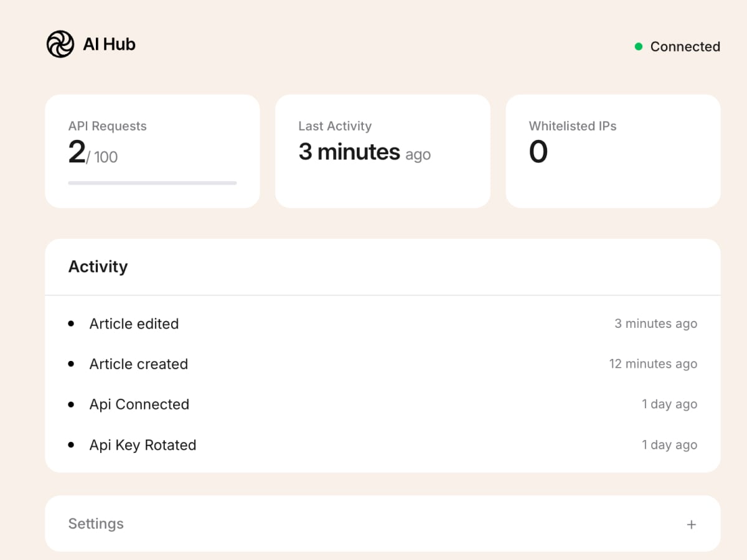Toggle the Connected status indicator
This screenshot has height=560, width=747.
[637, 46]
